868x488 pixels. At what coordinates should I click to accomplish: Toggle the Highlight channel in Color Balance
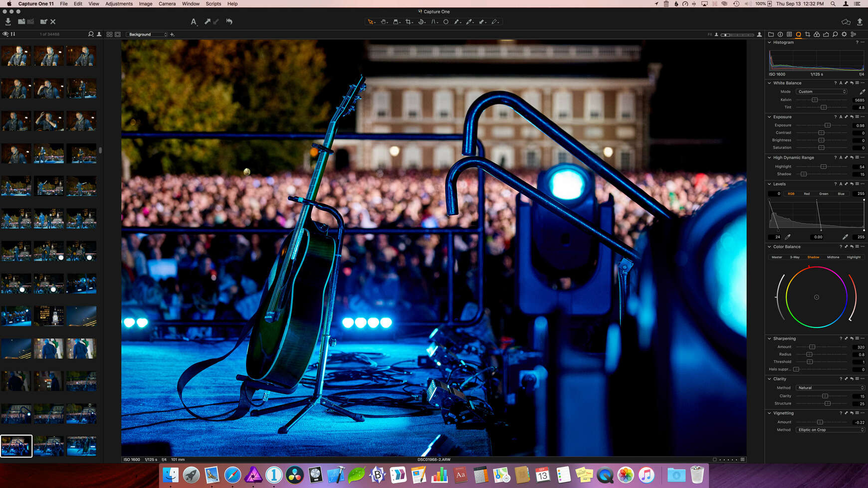coord(854,257)
